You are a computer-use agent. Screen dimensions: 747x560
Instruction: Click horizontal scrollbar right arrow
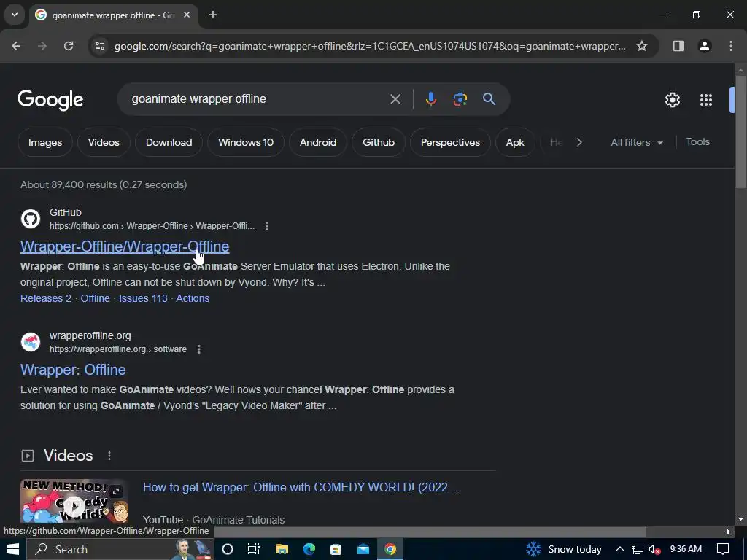pyautogui.click(x=729, y=532)
